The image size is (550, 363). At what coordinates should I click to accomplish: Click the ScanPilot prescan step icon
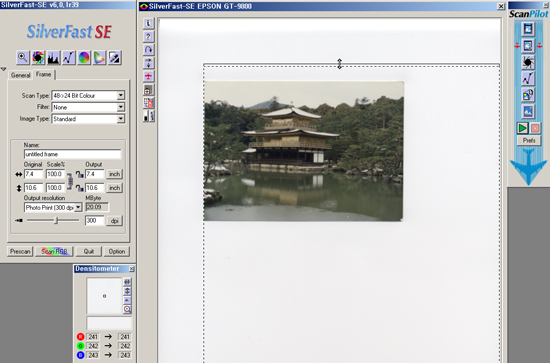click(x=528, y=29)
